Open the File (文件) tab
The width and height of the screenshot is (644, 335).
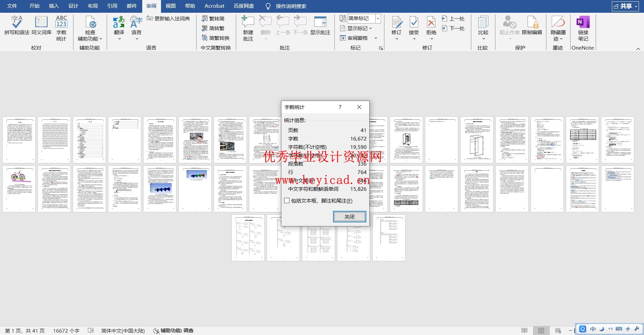pos(12,6)
